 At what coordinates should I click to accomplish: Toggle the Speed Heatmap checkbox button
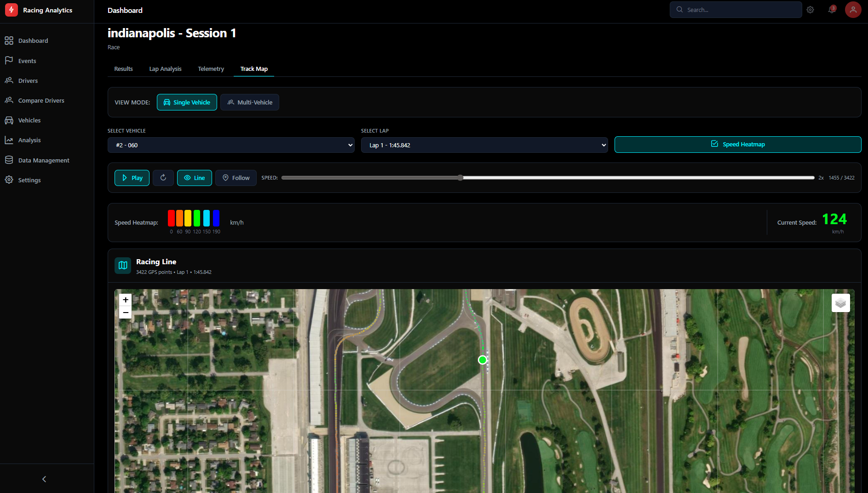click(x=738, y=145)
